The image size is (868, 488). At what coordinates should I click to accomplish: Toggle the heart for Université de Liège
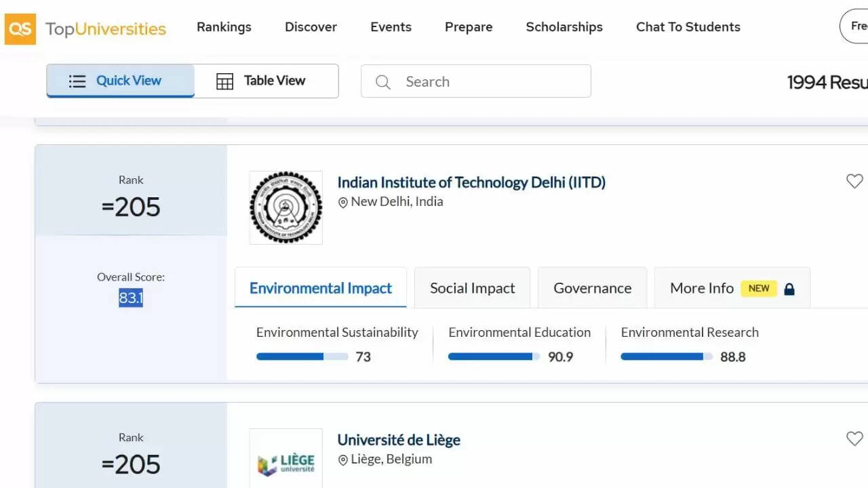(854, 439)
